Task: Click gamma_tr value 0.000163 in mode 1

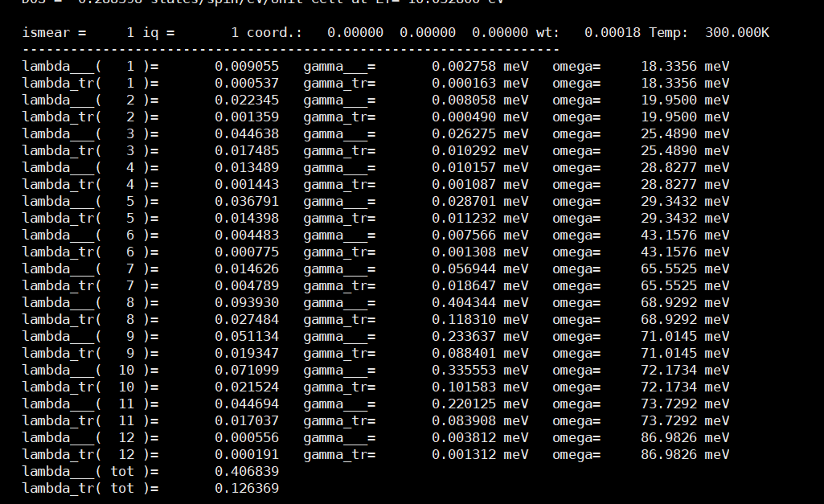Action: point(464,84)
